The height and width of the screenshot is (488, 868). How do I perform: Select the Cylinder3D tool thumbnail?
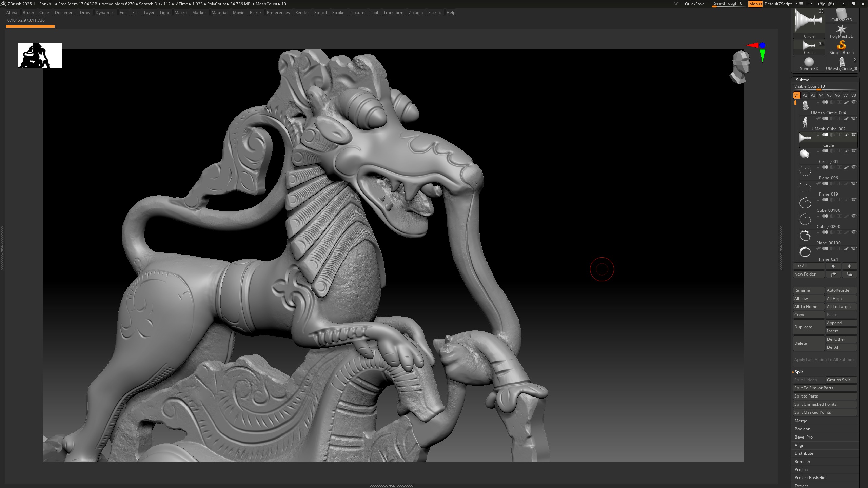click(842, 15)
